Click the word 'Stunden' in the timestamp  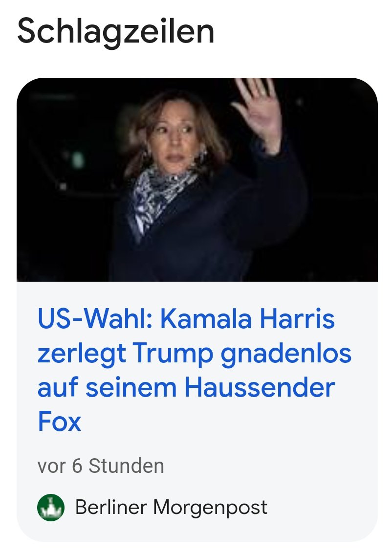tap(126, 466)
